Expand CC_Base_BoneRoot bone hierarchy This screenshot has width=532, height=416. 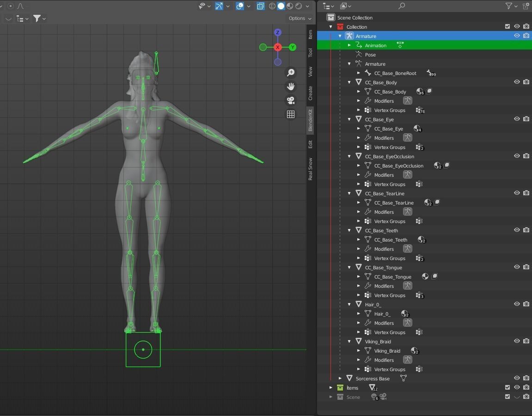pos(358,73)
